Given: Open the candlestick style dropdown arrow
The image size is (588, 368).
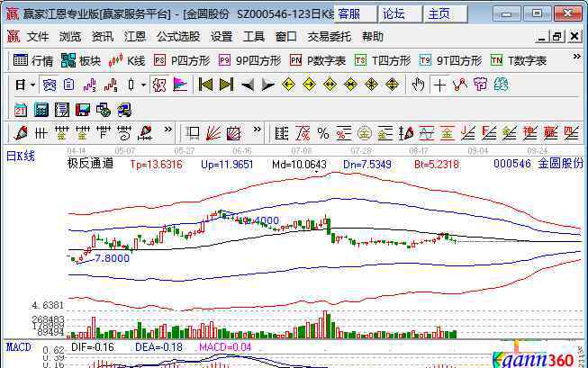Looking at the screenshot, I should point(143,85).
